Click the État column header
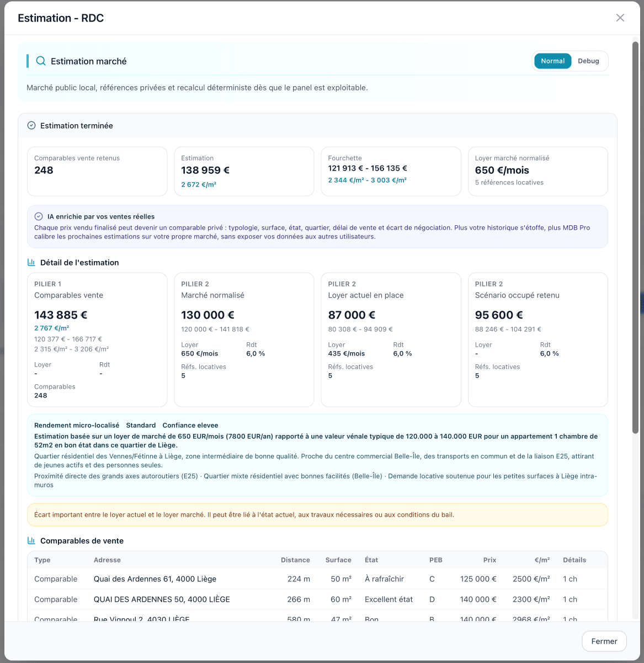This screenshot has width=644, height=663. click(371, 560)
